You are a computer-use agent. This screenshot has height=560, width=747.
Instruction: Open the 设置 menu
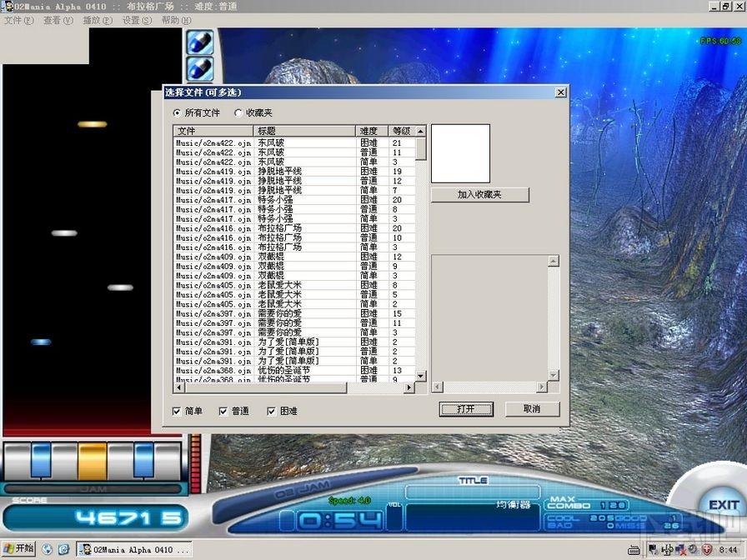pos(137,20)
